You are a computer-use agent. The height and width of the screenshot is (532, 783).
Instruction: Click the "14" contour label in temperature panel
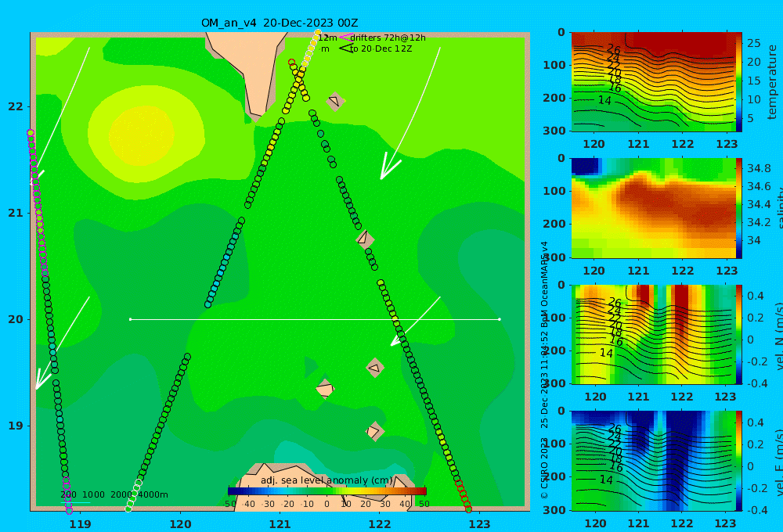pos(604,100)
